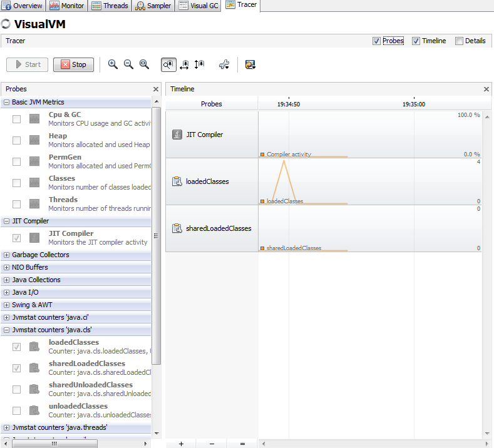Open the wrench settings icon dropdown
The width and height of the screenshot is (494, 448).
pos(224,64)
